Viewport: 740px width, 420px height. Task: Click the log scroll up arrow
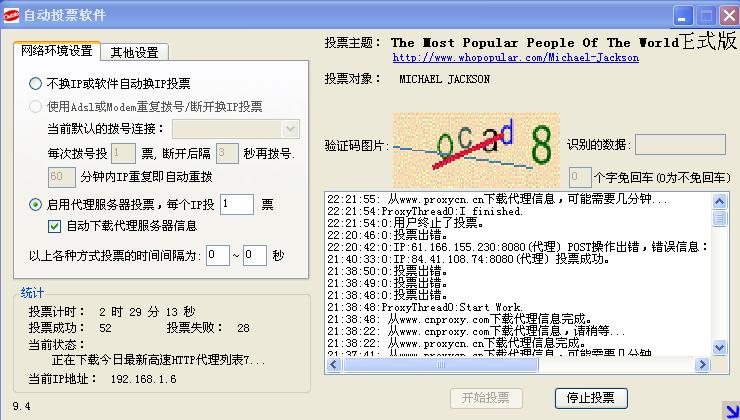point(719,202)
